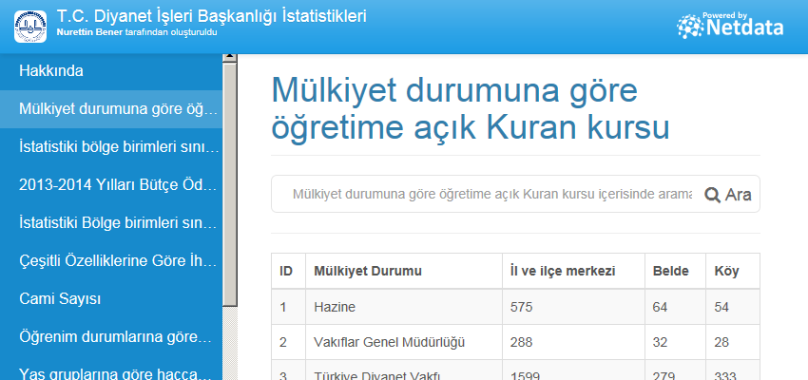Image resolution: width=808 pixels, height=380 pixels.
Task: Select the Vakıflar Genel Müdürlüğü cell
Action: click(x=404, y=342)
